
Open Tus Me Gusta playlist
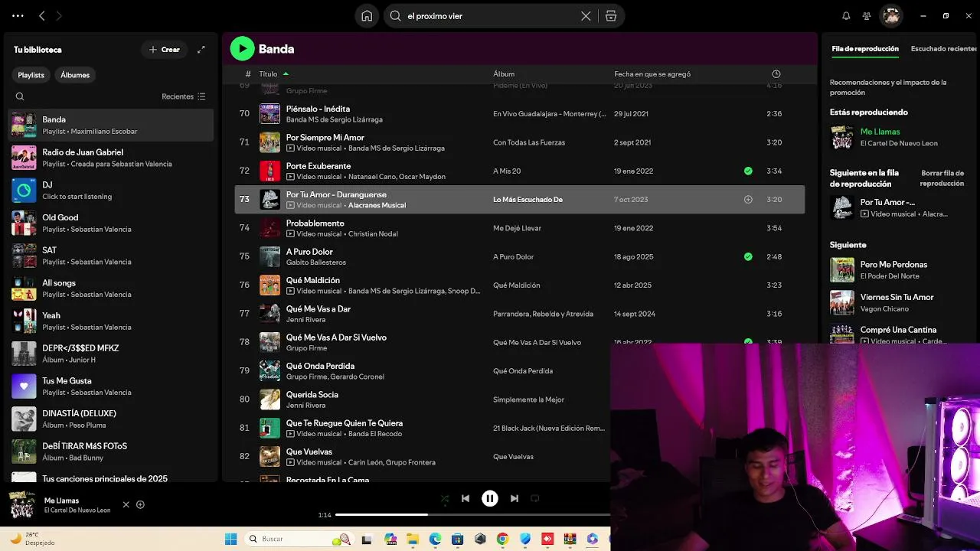pos(111,386)
